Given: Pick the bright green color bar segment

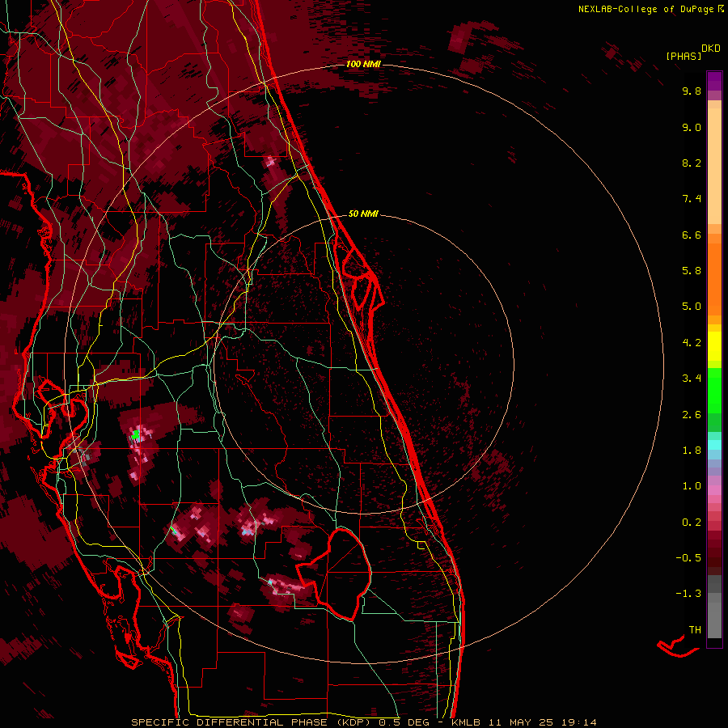Looking at the screenshot, I should pos(714,390).
